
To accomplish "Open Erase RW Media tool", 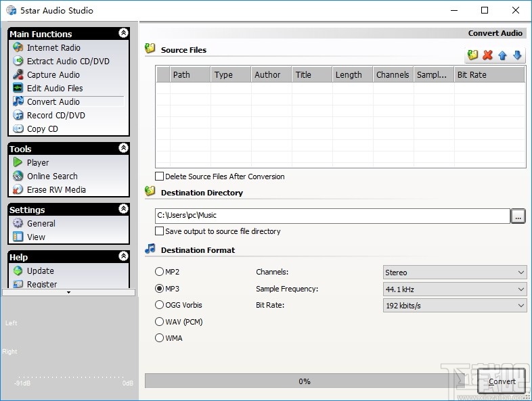I will coord(56,190).
